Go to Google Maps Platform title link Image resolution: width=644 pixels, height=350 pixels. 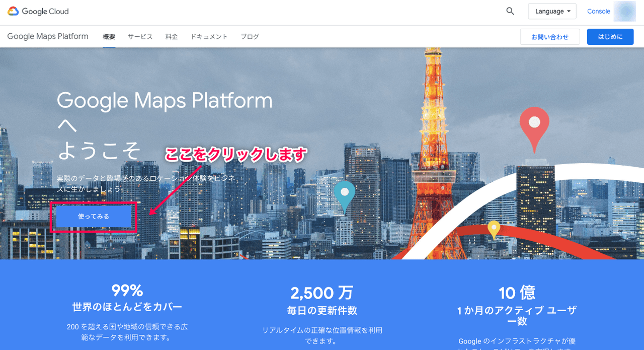[x=48, y=36]
